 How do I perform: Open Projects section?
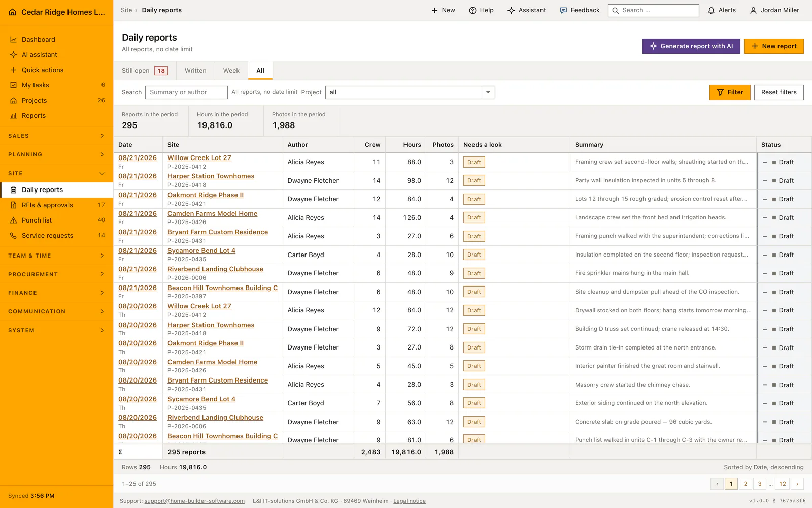click(x=56, y=101)
